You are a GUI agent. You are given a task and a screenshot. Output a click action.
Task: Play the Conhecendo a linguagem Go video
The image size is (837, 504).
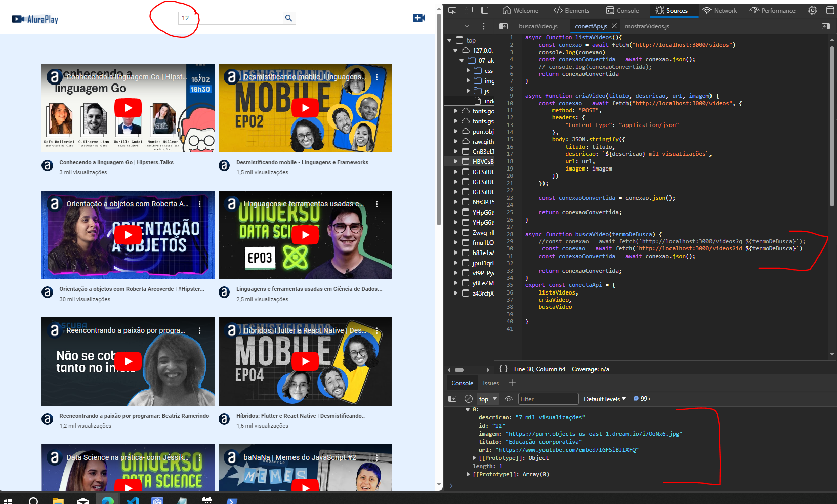tap(128, 108)
